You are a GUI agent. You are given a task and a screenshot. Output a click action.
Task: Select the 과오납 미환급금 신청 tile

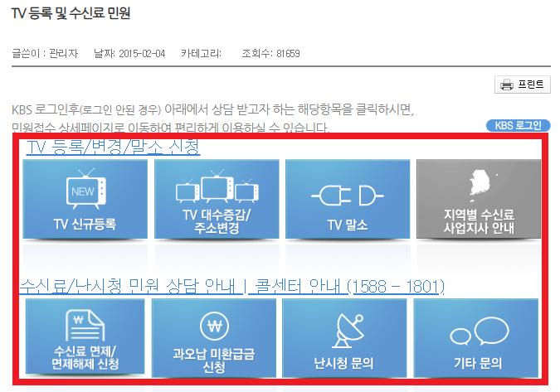coord(213,338)
